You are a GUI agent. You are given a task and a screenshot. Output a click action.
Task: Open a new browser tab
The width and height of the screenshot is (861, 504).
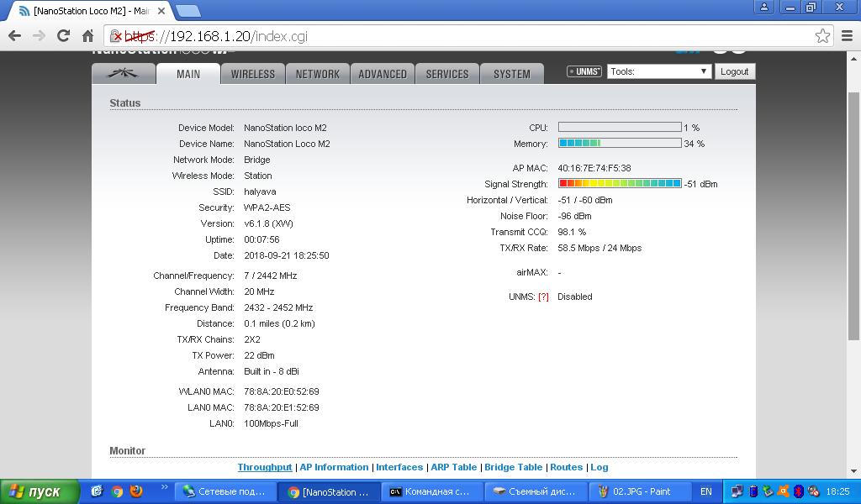pyautogui.click(x=188, y=11)
